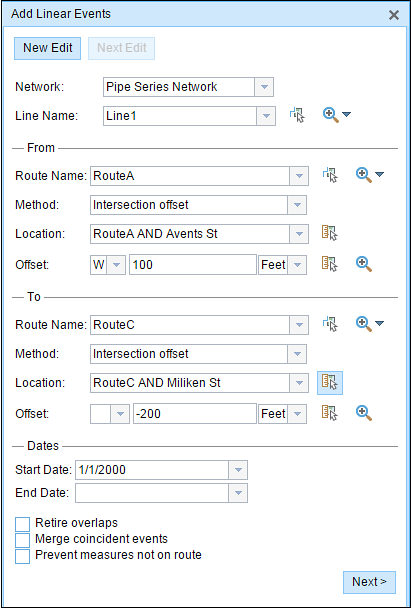Expand From Location dropdown
Viewport: 411px width, 608px height.
pos(299,234)
